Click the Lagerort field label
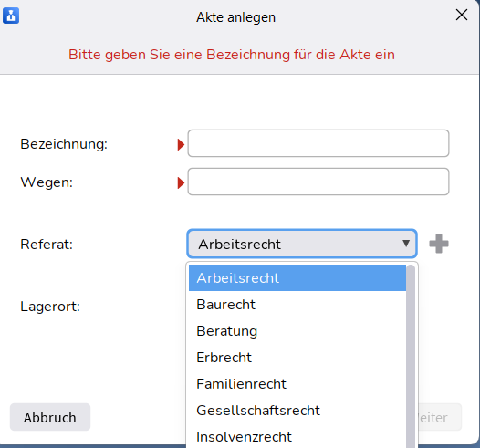 50,307
